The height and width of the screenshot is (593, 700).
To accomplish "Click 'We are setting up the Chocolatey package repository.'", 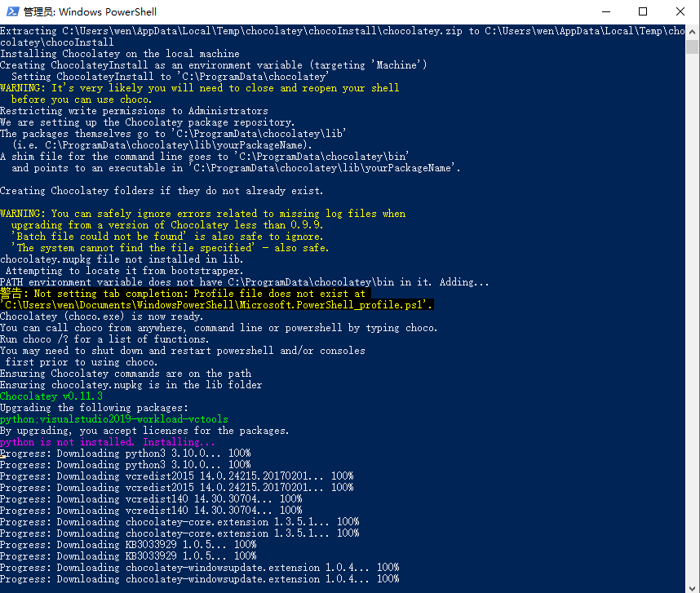I will click(x=148, y=122).
